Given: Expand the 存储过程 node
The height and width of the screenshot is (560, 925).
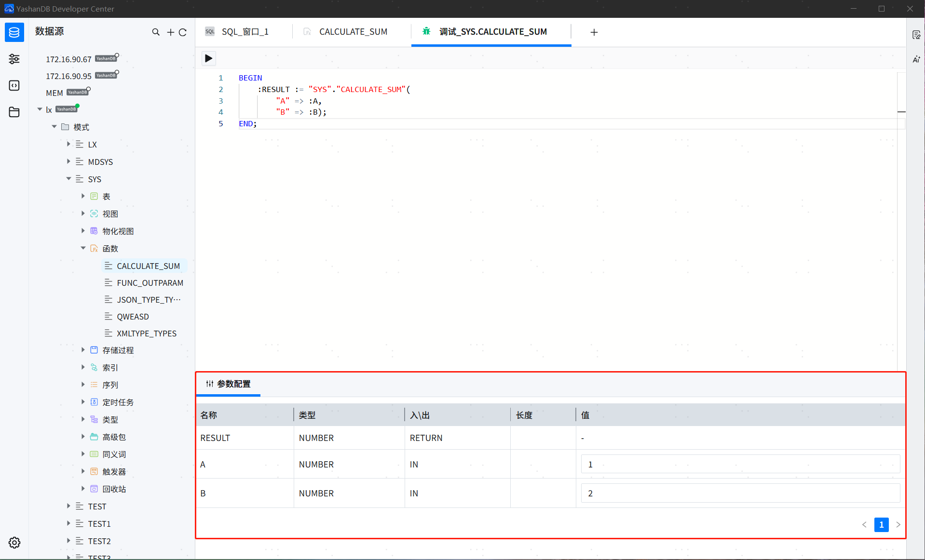Looking at the screenshot, I should [x=82, y=350].
